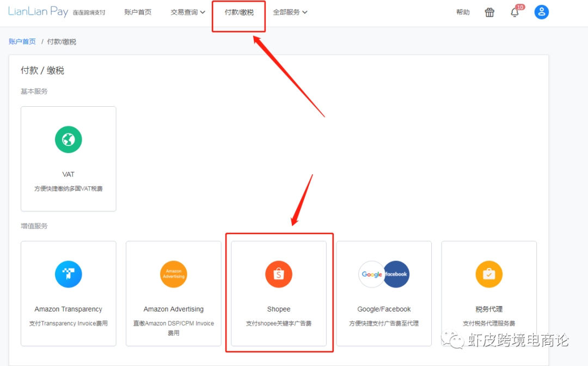Click the green VAT globe icon
The height and width of the screenshot is (366, 588).
pos(68,139)
